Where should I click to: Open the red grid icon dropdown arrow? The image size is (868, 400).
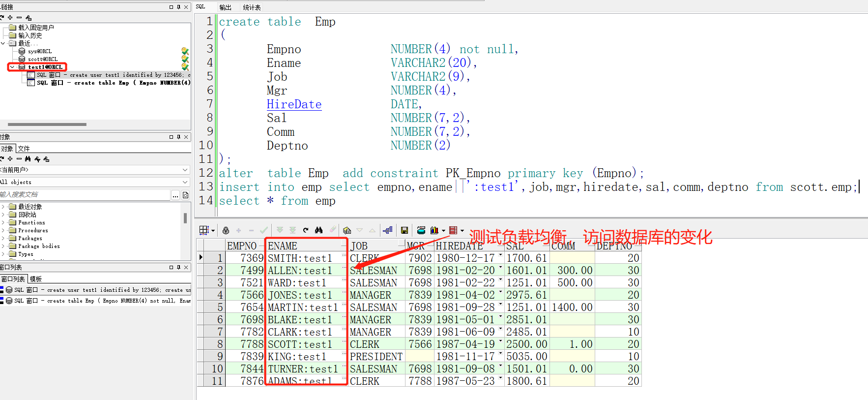coord(462,230)
